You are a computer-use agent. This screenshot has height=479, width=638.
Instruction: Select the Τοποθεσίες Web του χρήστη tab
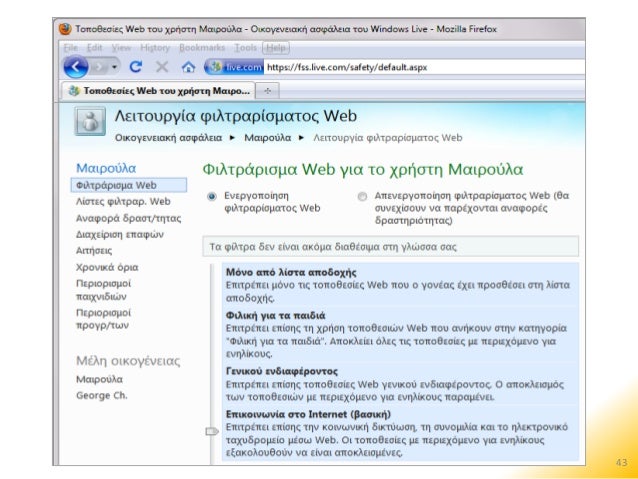[x=158, y=90]
